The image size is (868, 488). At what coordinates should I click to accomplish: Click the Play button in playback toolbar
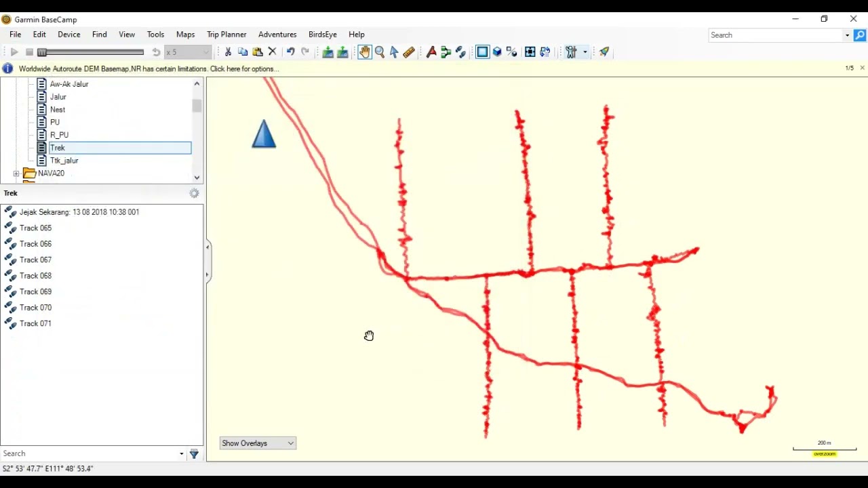[x=14, y=52]
